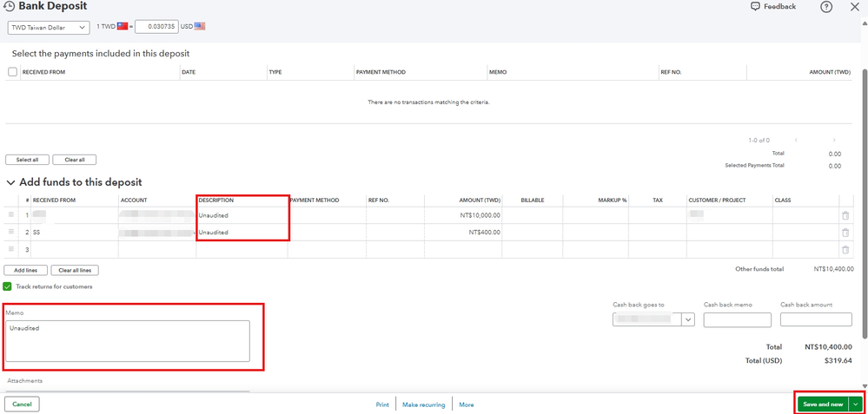Viewport: 868px width, 414px height.
Task: Click the Clear all button
Action: (75, 160)
